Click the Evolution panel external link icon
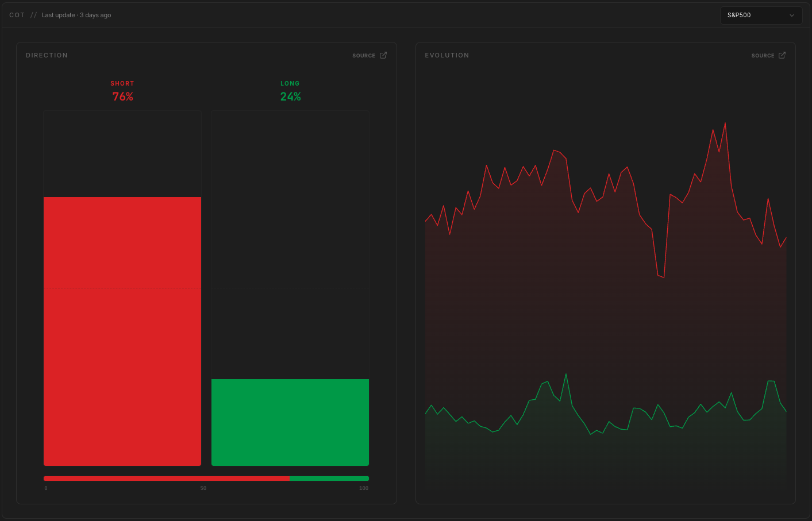The height and width of the screenshot is (521, 812). (x=782, y=55)
